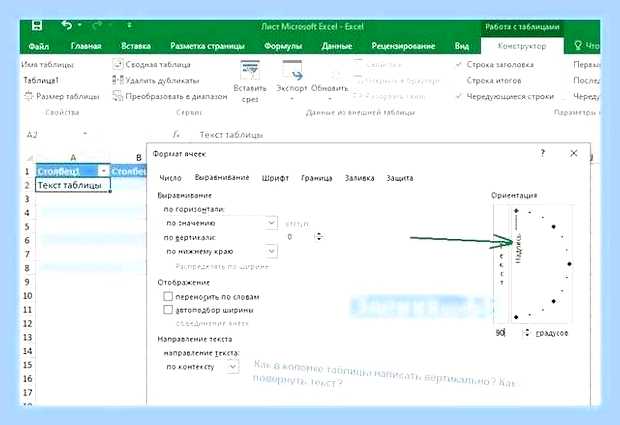
Task: Click the Экспорт icon
Action: (x=292, y=70)
